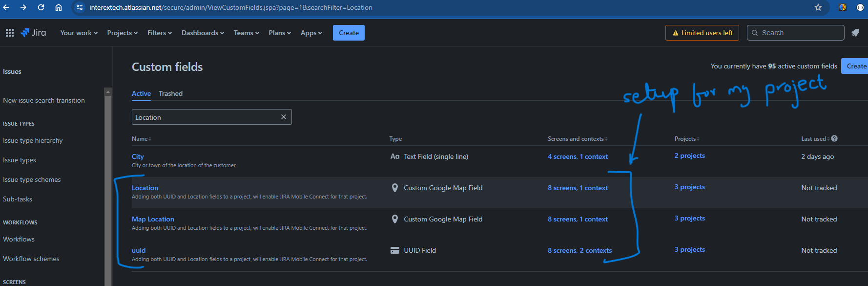Open 3 projects link for Map Location
868x286 pixels.
pos(689,218)
